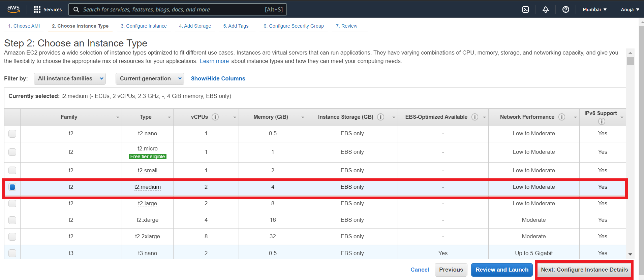Select the t2.2xlarge instance checkbox
The image size is (644, 280).
click(12, 236)
